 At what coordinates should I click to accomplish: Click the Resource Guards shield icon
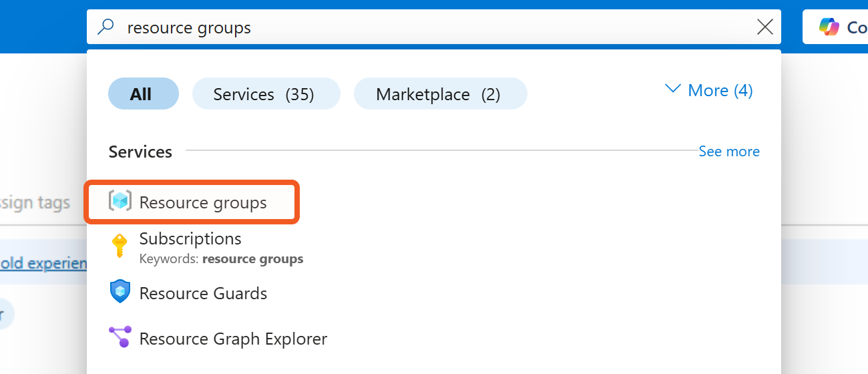pos(120,292)
